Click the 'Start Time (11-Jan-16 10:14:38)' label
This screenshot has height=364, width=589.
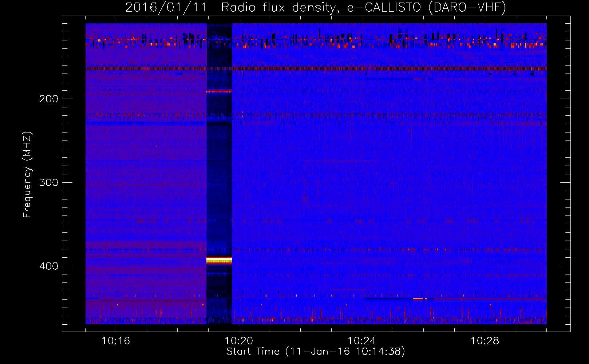(x=316, y=352)
